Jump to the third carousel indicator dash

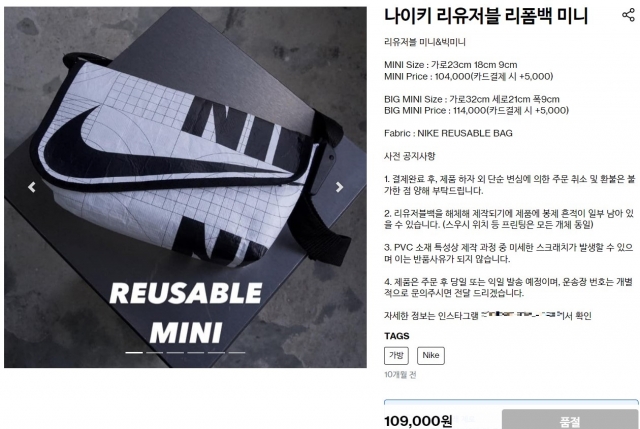pyautogui.click(x=175, y=352)
